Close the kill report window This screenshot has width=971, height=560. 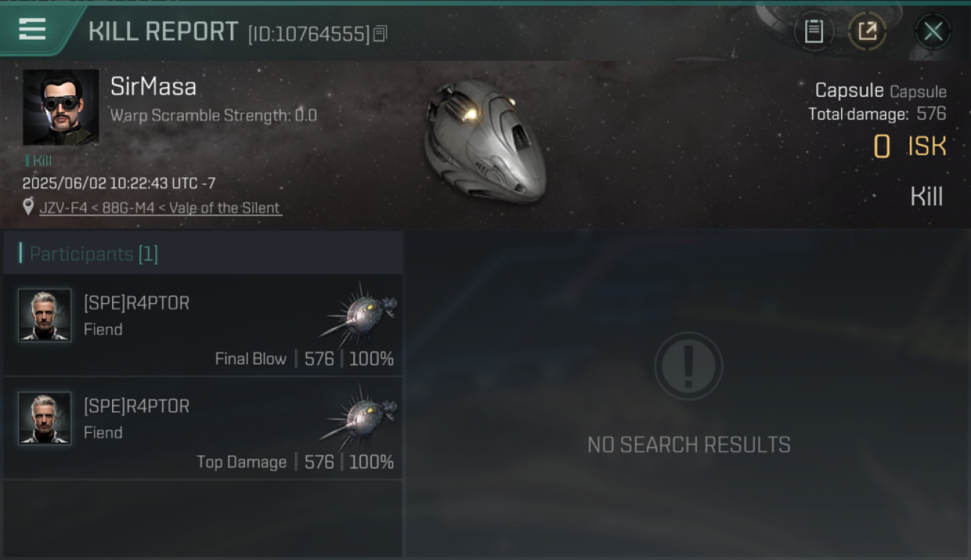(x=933, y=31)
